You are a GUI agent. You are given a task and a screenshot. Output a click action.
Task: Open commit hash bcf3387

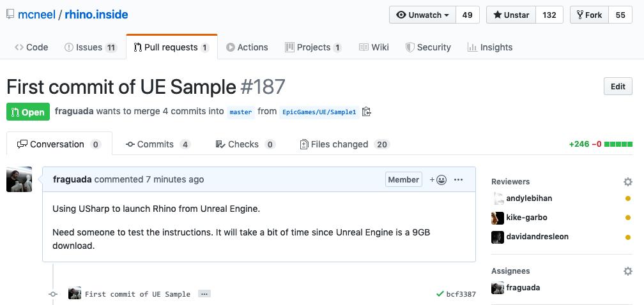461,294
